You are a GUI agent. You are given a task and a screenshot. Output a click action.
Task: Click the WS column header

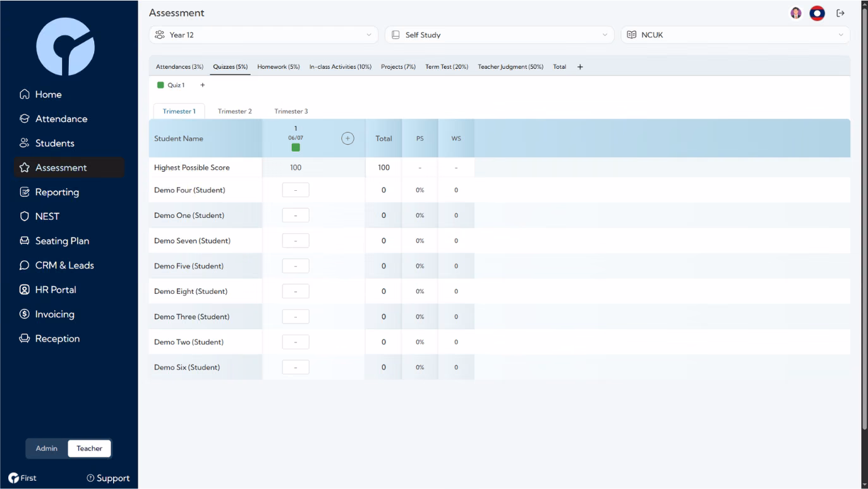[x=456, y=138]
